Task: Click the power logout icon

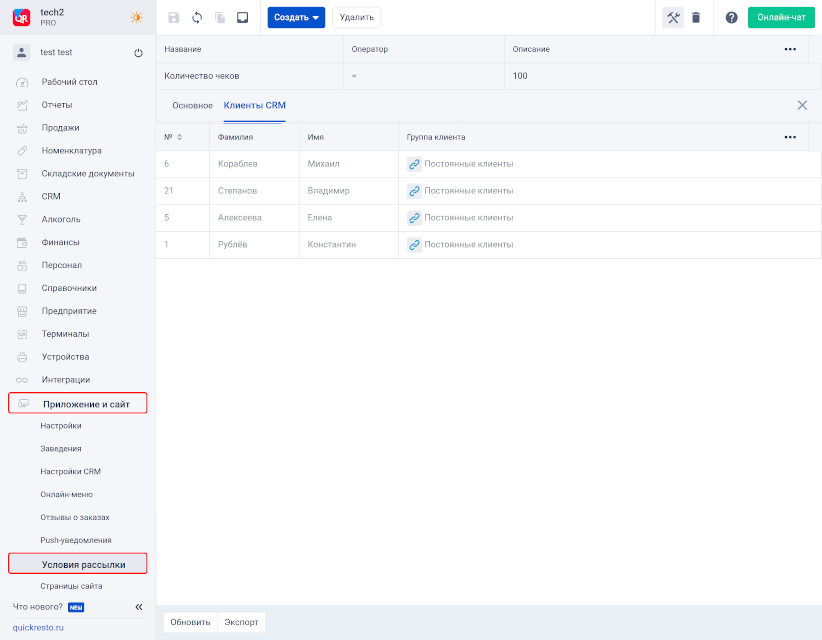Action: tap(138, 53)
